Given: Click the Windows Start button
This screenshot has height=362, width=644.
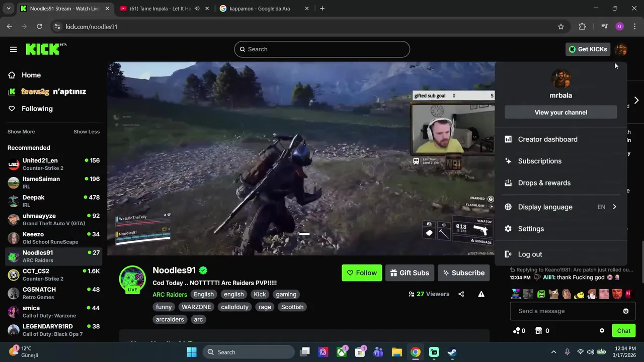Looking at the screenshot, I should point(192,352).
